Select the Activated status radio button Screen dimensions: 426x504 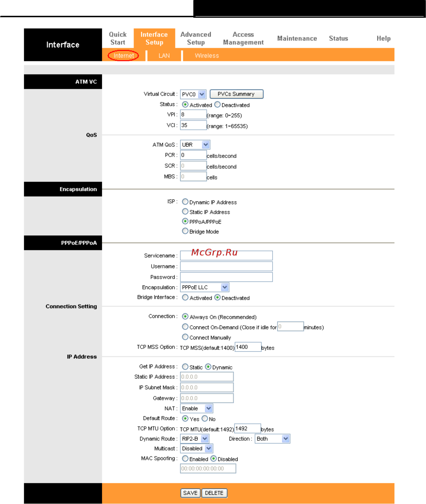[x=185, y=104]
